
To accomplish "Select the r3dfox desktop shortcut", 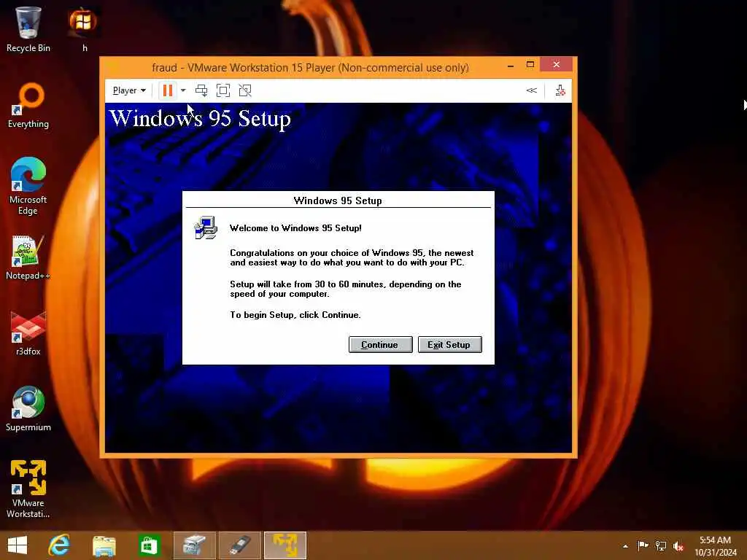I will pyautogui.click(x=28, y=333).
